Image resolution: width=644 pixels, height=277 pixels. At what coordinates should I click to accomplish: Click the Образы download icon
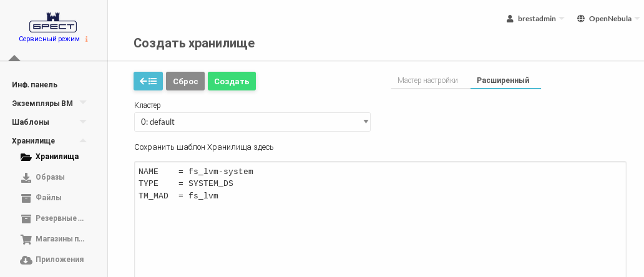tap(26, 177)
